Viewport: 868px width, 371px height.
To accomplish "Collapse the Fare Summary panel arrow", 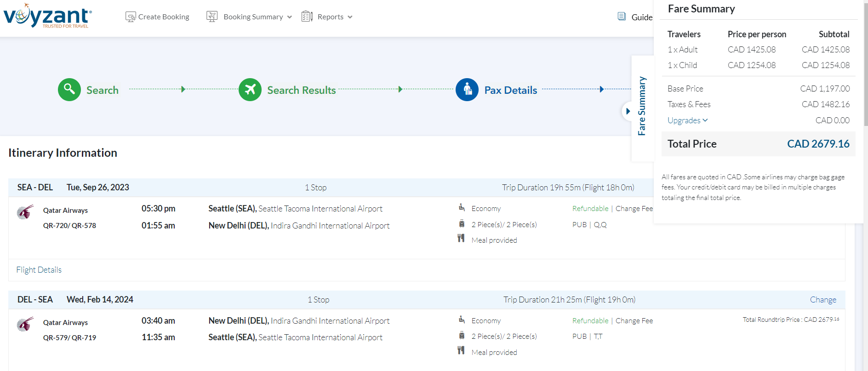I will pyautogui.click(x=628, y=111).
